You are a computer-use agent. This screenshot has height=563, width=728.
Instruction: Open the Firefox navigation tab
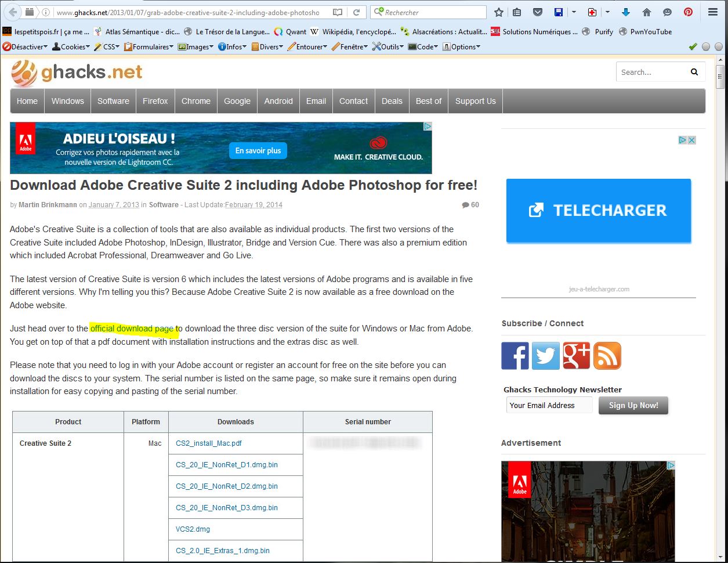tap(155, 101)
